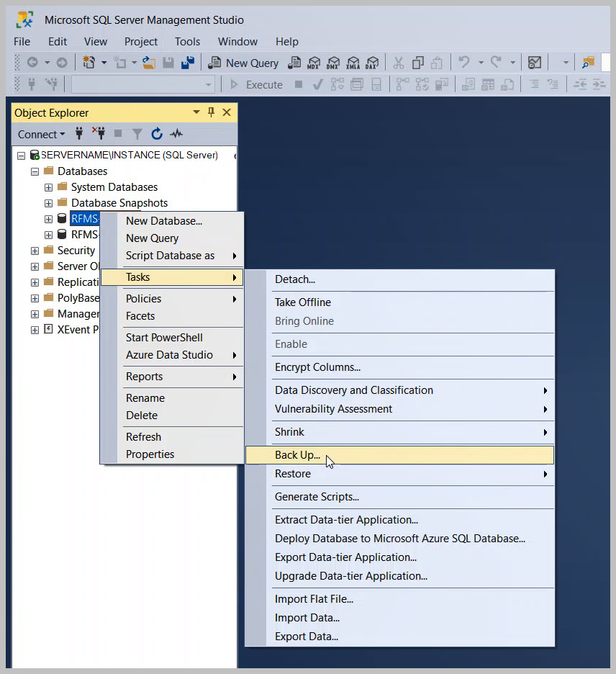Screen dimensions: 616x674
Task: Expand the PolyBase folder
Action: click(35, 298)
